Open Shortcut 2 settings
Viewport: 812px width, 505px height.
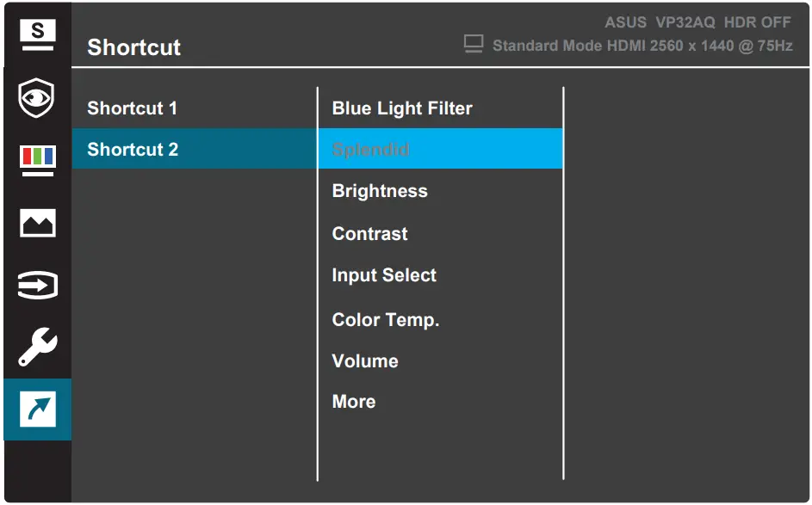click(132, 149)
